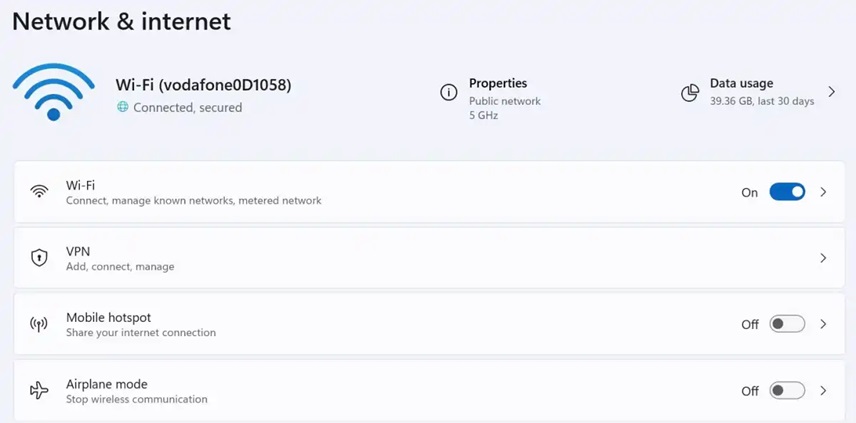Expand Mobile hotspot options chevron
The width and height of the screenshot is (856, 423).
[x=823, y=324]
